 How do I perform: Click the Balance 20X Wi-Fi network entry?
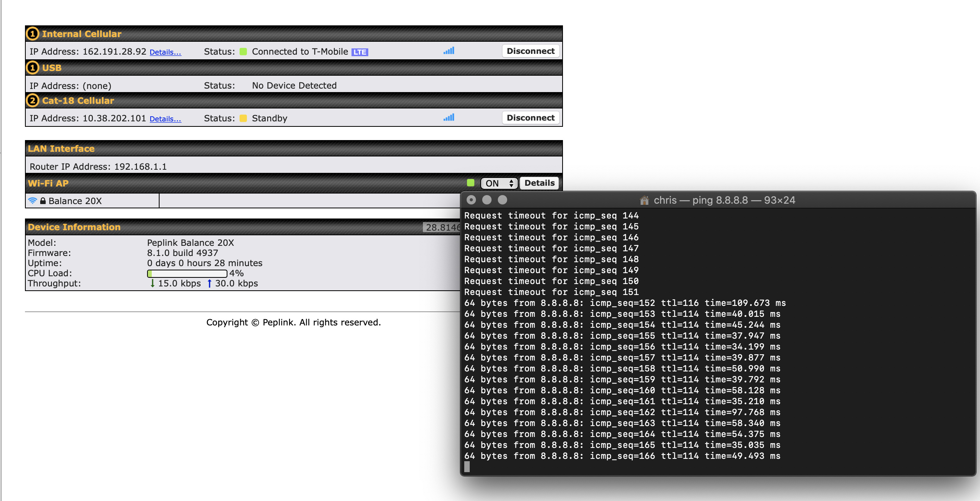(x=75, y=201)
